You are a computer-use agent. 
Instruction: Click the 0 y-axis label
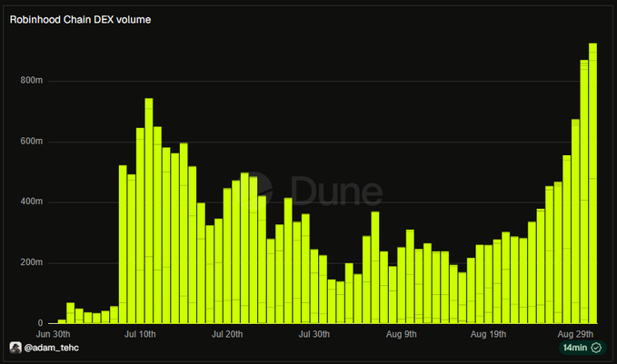pos(40,323)
